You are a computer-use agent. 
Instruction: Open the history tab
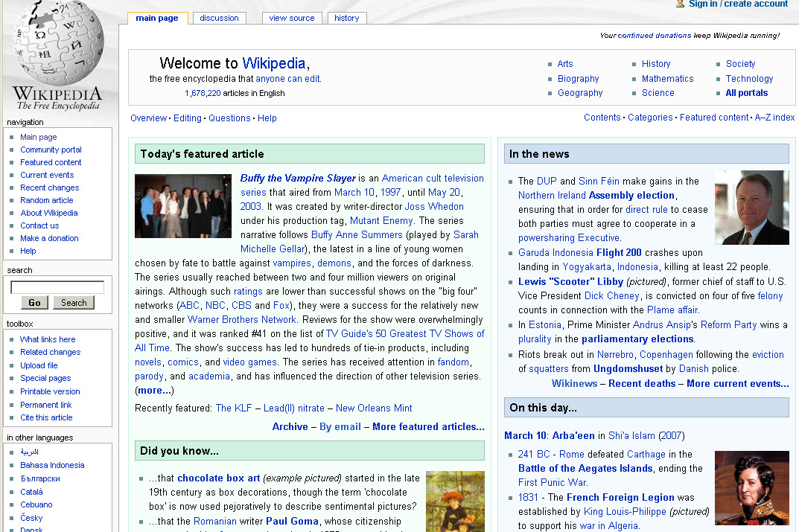coord(346,19)
